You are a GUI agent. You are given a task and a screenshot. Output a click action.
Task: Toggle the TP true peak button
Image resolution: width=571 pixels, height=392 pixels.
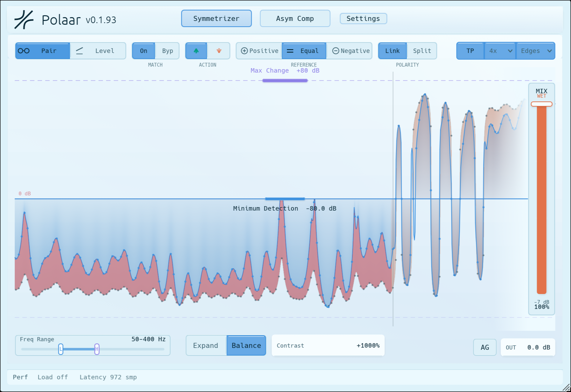tap(470, 51)
